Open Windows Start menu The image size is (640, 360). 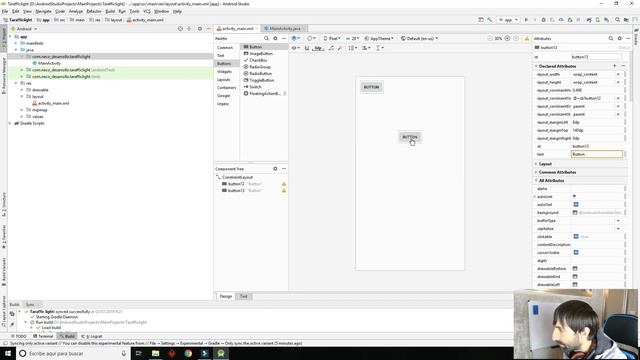[8, 353]
